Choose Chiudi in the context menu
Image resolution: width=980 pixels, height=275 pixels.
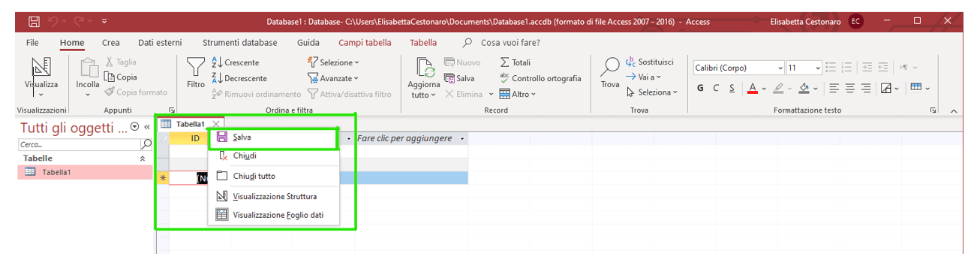(x=273, y=156)
